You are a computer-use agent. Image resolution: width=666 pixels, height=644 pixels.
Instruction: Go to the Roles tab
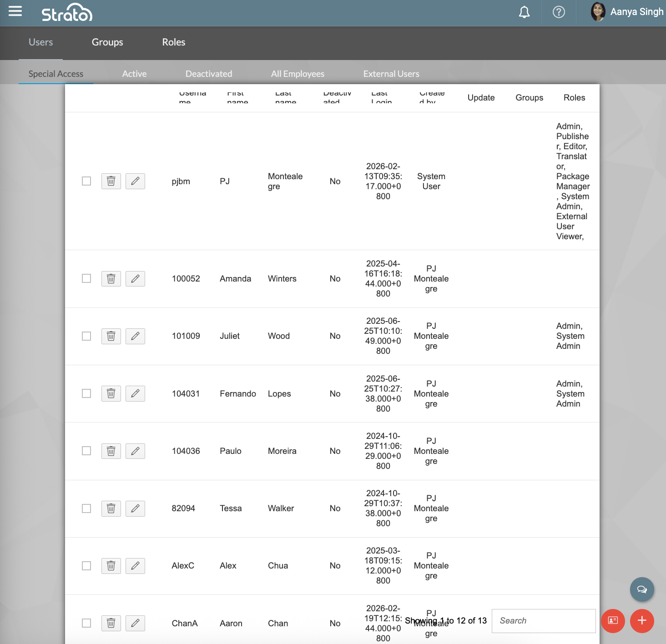click(x=174, y=42)
